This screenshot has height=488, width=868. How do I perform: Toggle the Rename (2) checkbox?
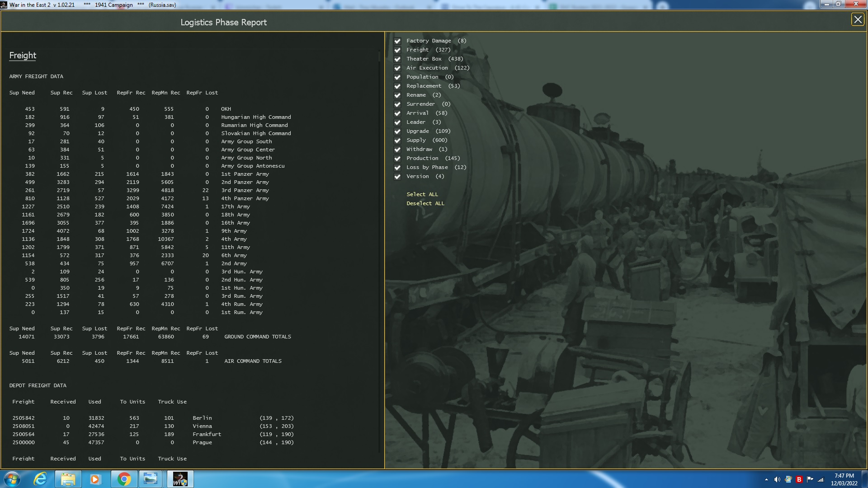(397, 95)
